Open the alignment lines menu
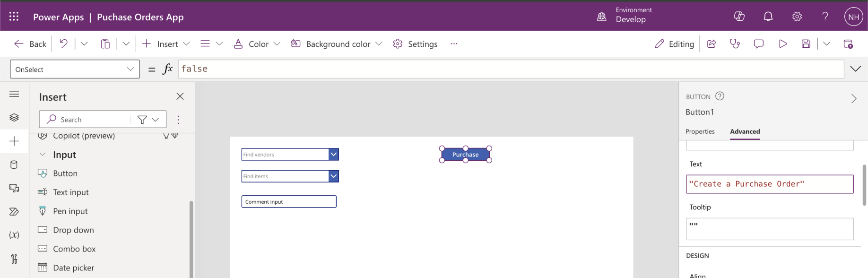The image size is (868, 278). coord(211,43)
